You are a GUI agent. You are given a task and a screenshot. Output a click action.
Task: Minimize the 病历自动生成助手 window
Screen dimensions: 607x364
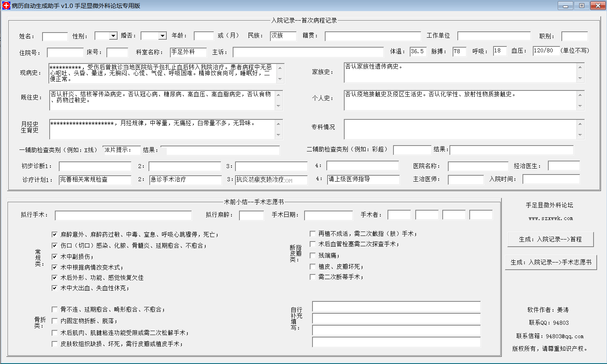565,6
